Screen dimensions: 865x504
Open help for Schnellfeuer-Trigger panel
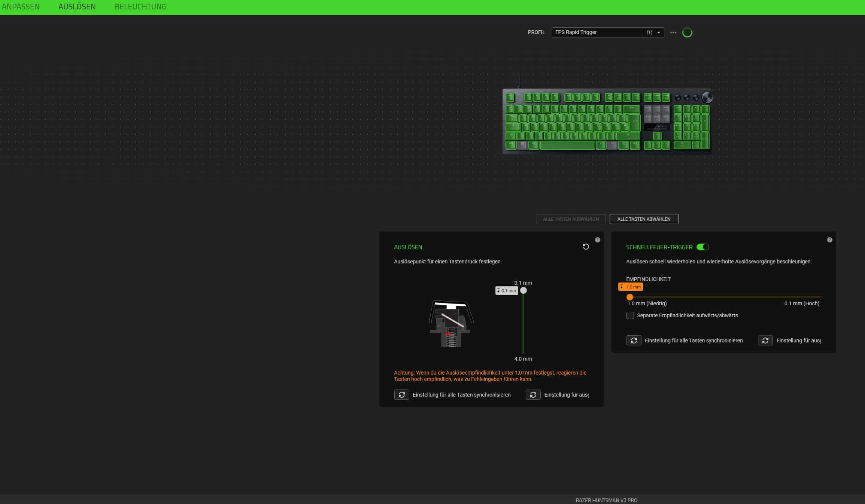(x=829, y=240)
